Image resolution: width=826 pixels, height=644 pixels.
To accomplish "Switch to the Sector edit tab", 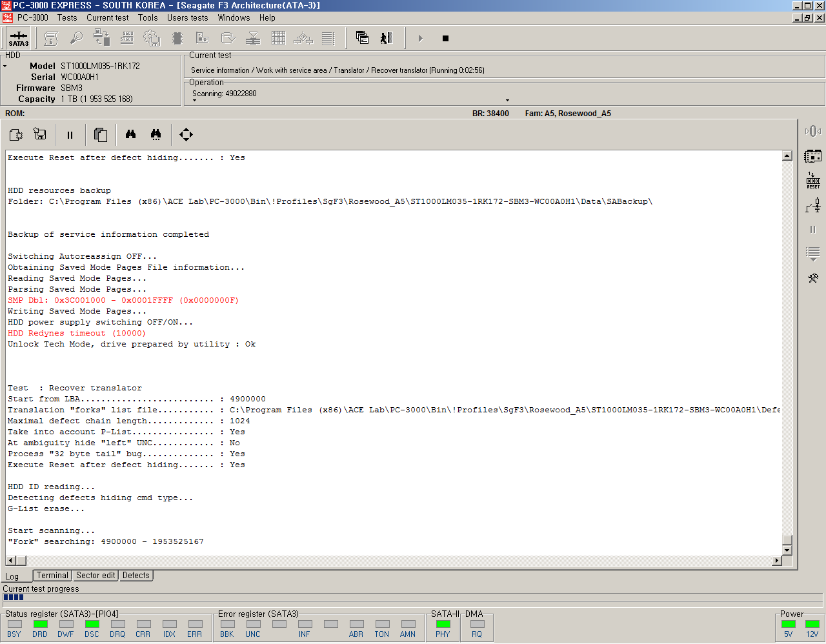I will point(96,576).
